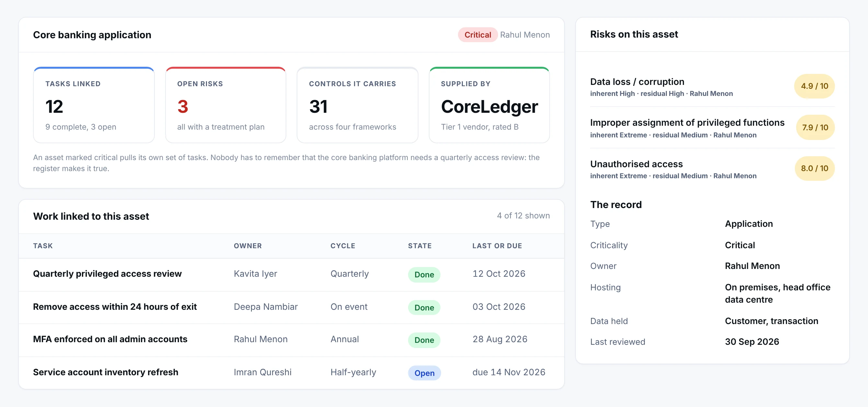Open the MFA enforced on all admin accounts task
This screenshot has width=868, height=407.
coord(110,339)
